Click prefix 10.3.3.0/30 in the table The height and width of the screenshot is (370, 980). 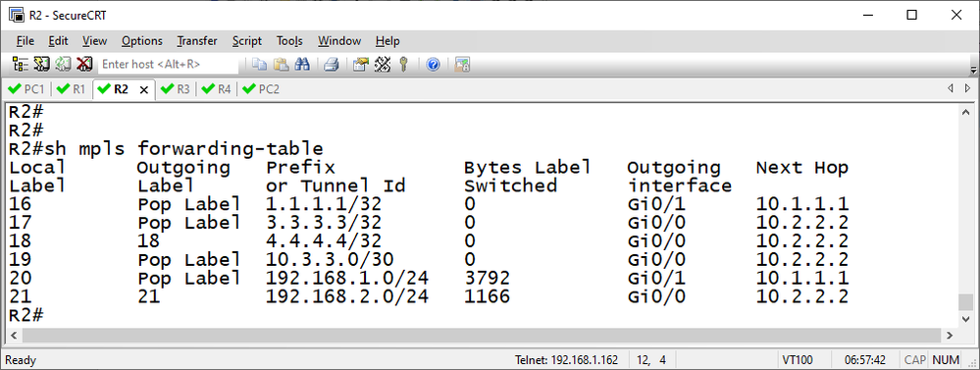(330, 259)
